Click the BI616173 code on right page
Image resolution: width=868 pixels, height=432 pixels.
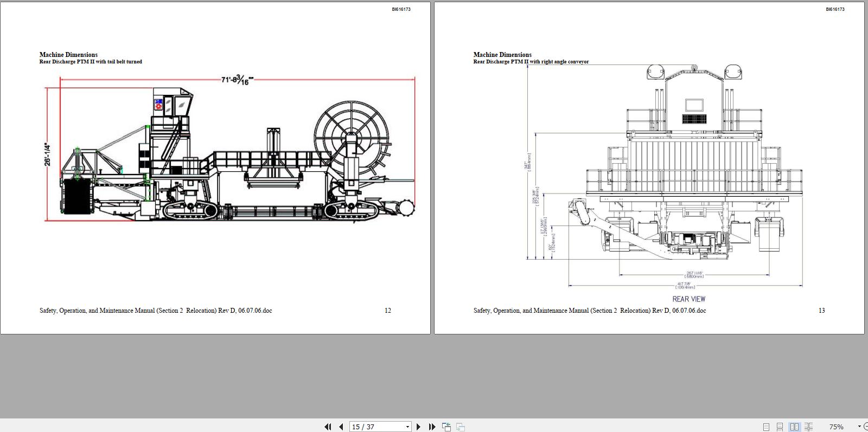[835, 9]
